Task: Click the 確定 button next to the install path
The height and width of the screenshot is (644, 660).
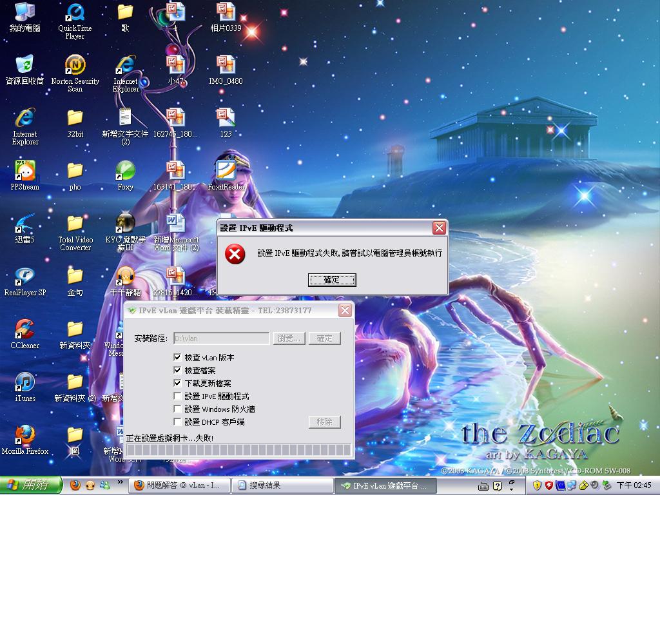Action: pos(325,338)
